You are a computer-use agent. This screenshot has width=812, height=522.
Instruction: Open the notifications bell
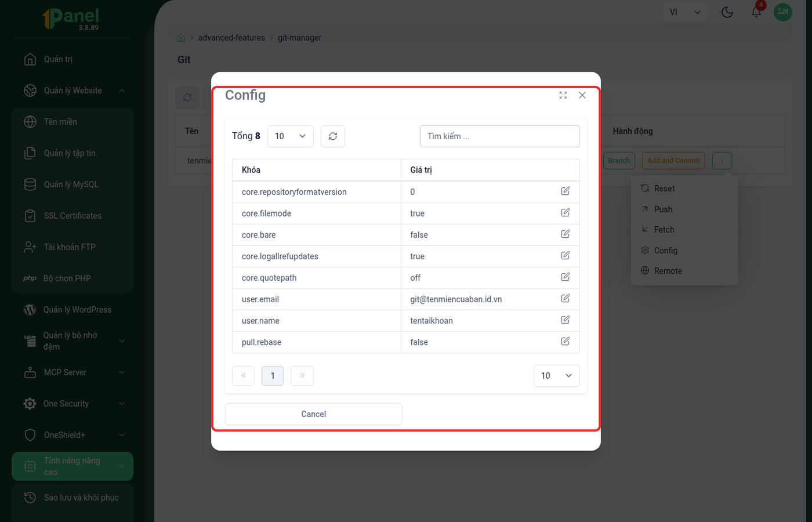pyautogui.click(x=756, y=12)
